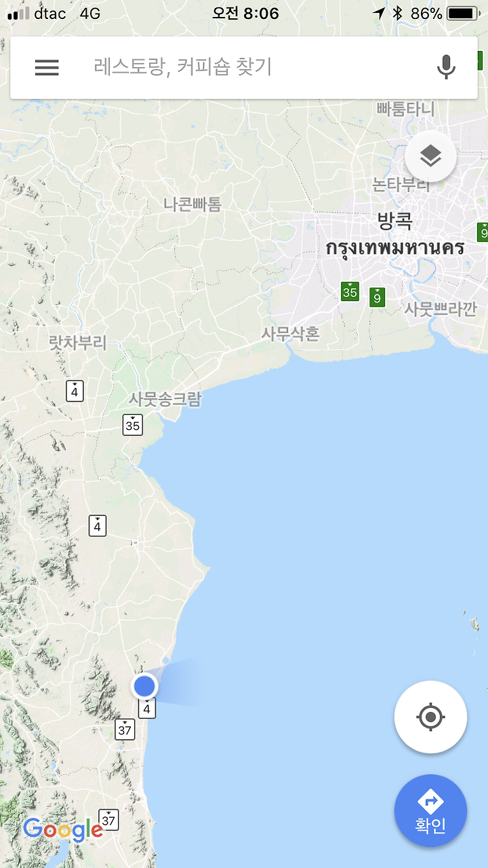Open the hamburger menu in search bar

tap(47, 67)
